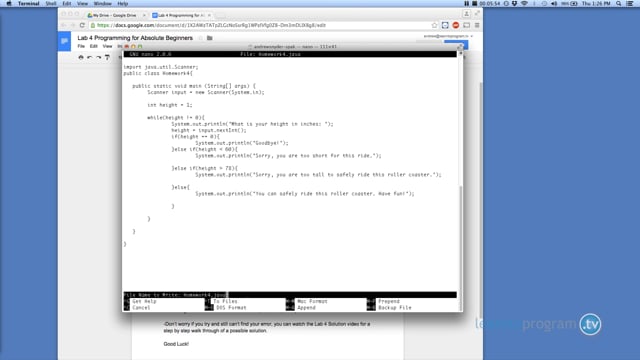Open the Window menu

coord(102,3)
